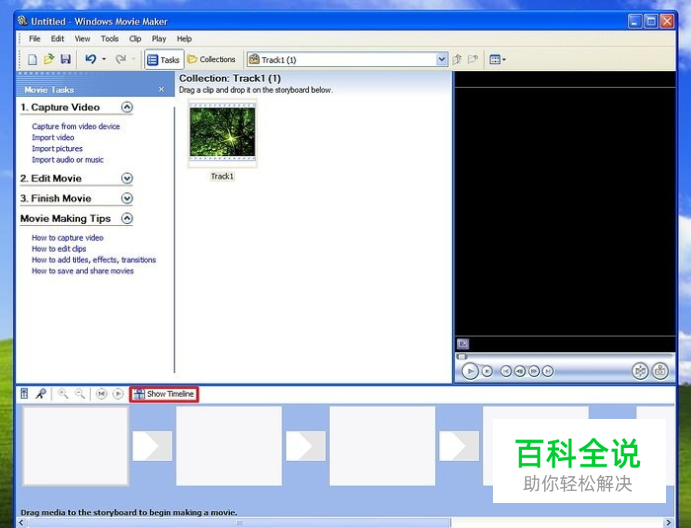Screen dimensions: 691x528
Task: Click the Track1 clip name label
Action: point(222,176)
